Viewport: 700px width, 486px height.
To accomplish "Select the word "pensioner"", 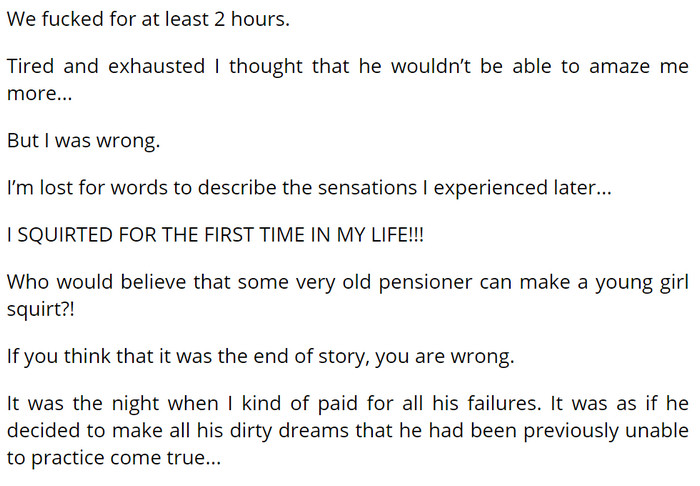I will pyautogui.click(x=425, y=282).
